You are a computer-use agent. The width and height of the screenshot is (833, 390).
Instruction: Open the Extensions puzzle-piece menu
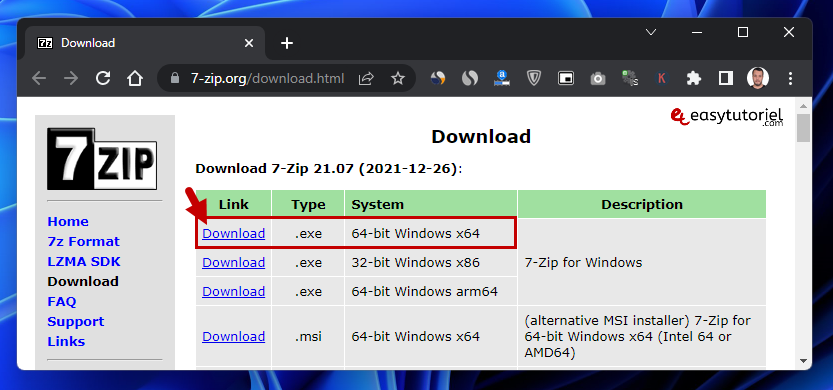pyautogui.click(x=694, y=79)
